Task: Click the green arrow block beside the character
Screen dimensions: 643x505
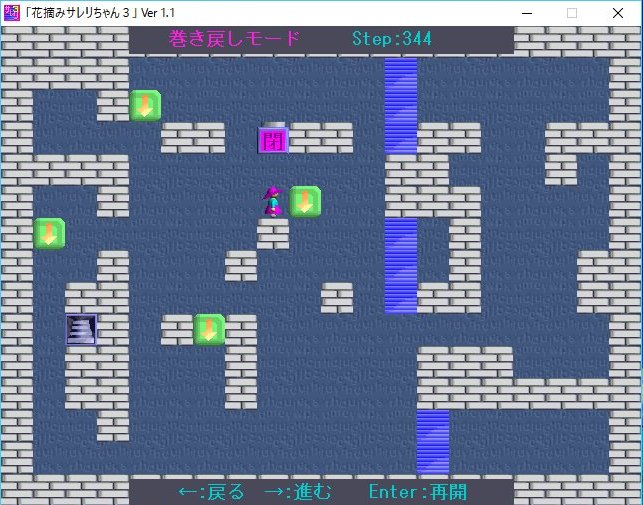Action: pos(305,201)
